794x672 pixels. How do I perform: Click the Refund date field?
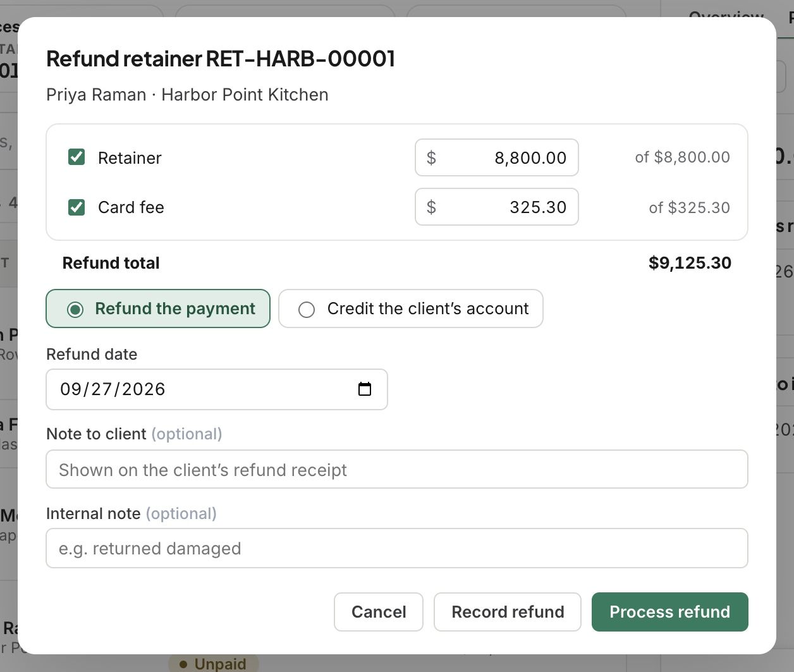[217, 389]
